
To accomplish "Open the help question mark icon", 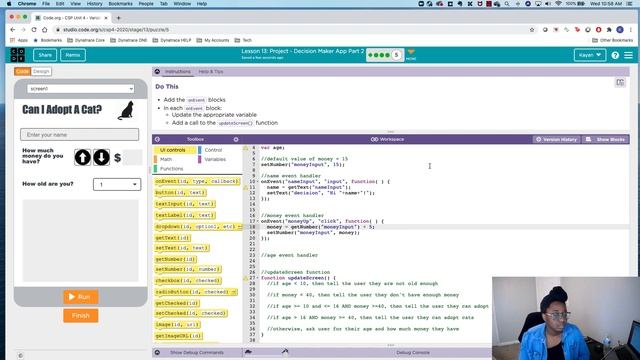I will pyautogui.click(x=615, y=55).
